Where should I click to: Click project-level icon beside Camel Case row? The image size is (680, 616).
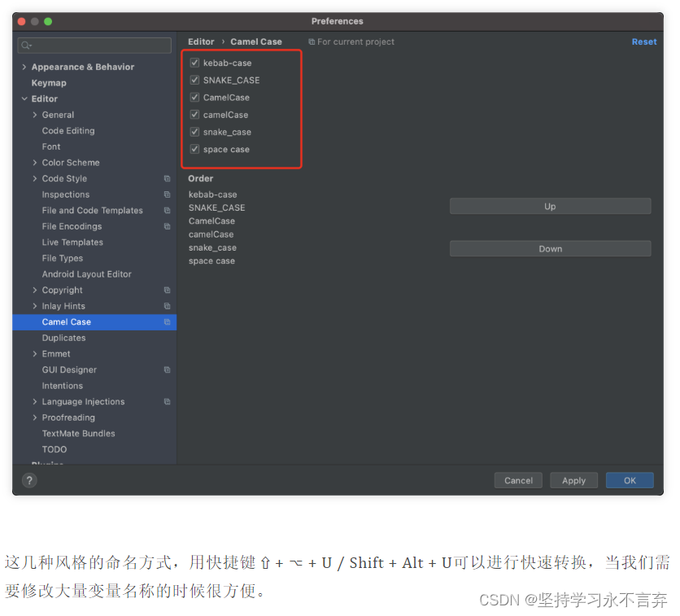(167, 322)
